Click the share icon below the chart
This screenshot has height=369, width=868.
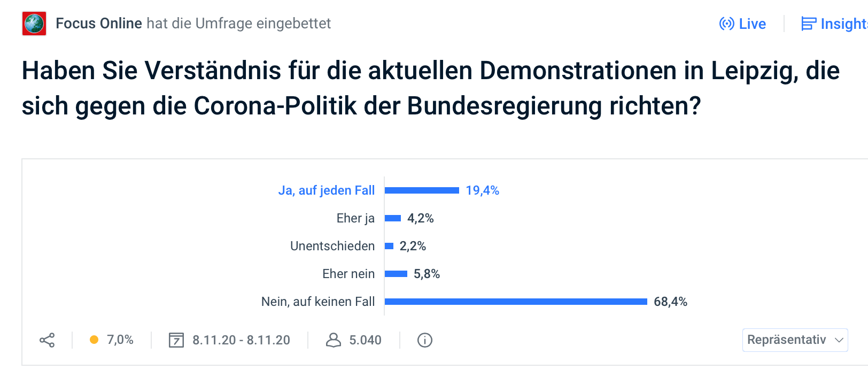click(47, 340)
